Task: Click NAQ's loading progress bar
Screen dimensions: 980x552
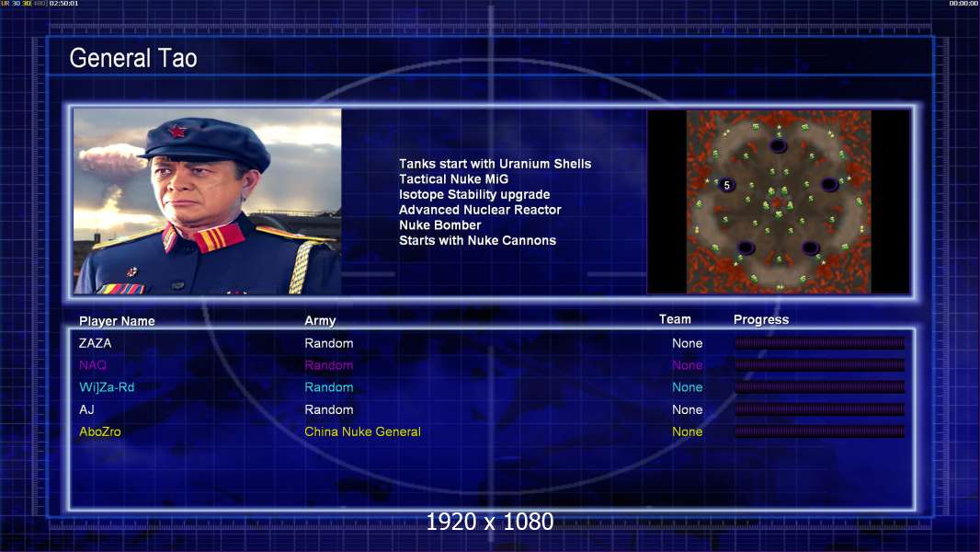Action: (x=819, y=364)
